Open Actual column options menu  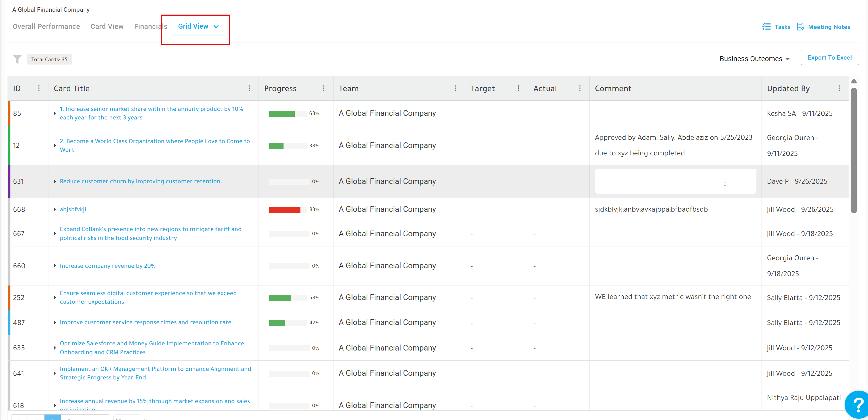pyautogui.click(x=580, y=88)
